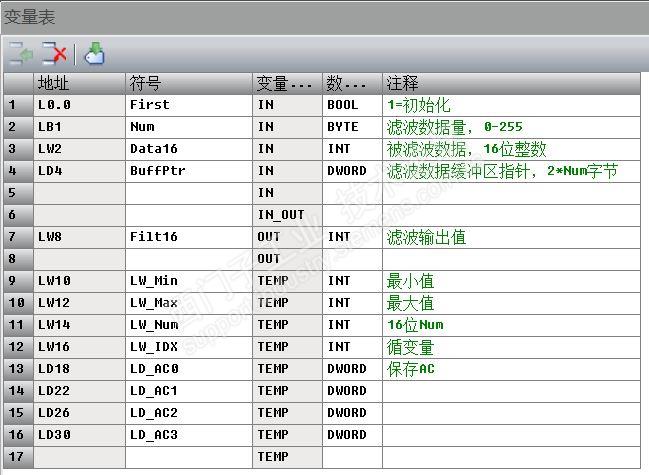Click the OUT cell in row 8
Image resolution: width=649 pixels, height=475 pixels.
point(287,259)
